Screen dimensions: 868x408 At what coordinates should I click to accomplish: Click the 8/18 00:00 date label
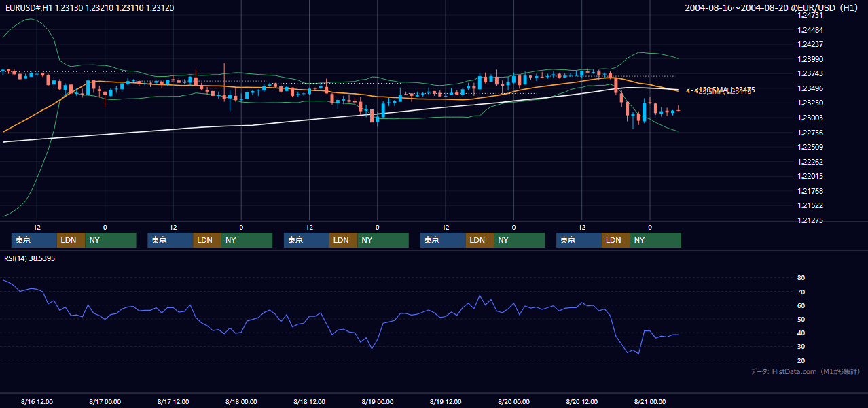click(x=241, y=401)
